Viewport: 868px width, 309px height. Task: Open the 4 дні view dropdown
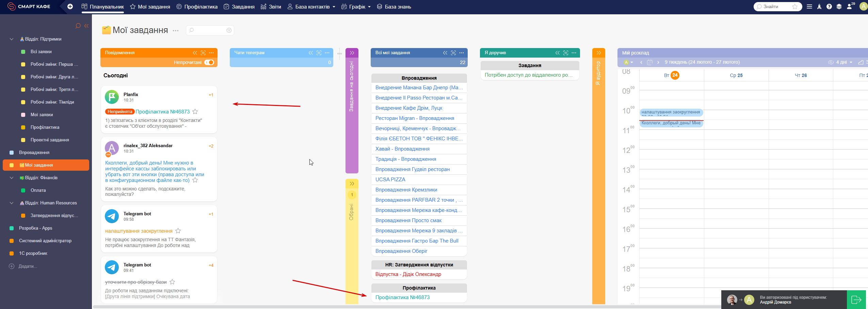click(844, 62)
